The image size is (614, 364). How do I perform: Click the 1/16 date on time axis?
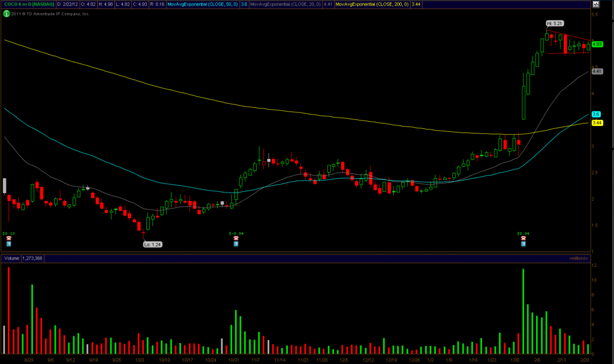(x=474, y=360)
